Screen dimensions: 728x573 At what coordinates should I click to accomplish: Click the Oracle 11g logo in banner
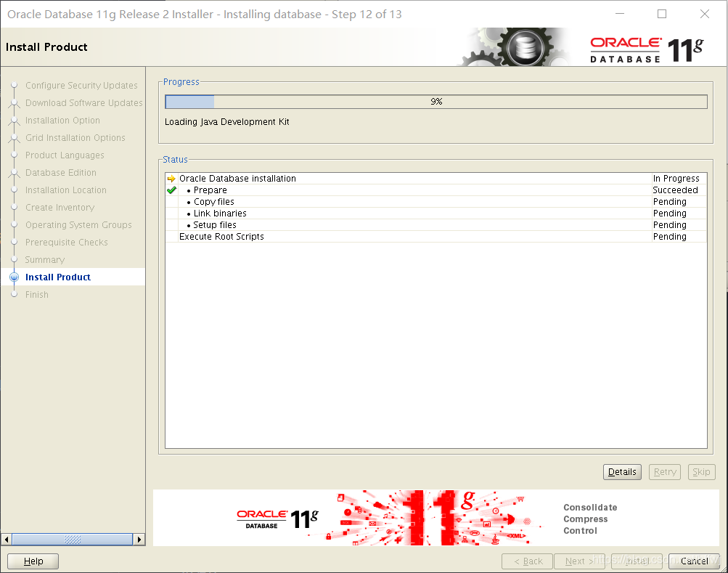point(278,519)
